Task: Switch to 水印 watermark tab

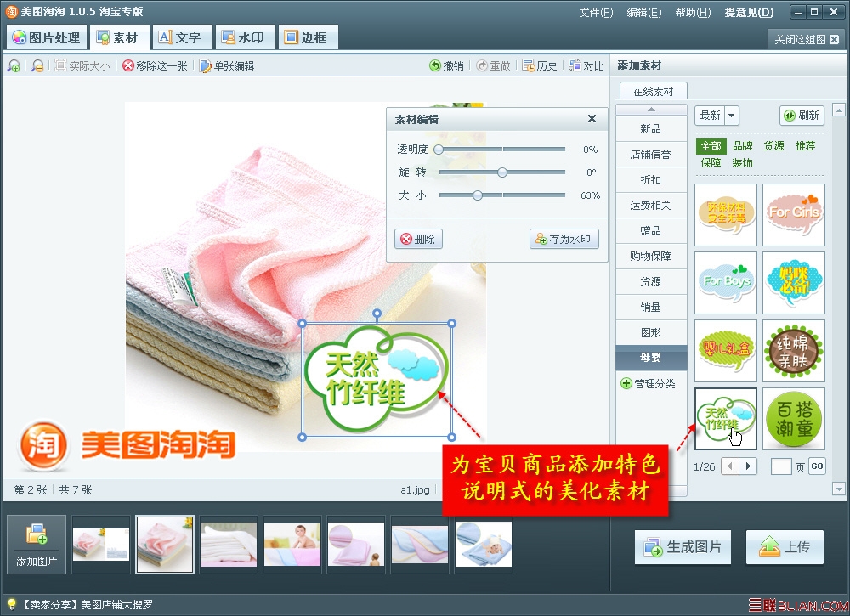Action: (x=245, y=37)
